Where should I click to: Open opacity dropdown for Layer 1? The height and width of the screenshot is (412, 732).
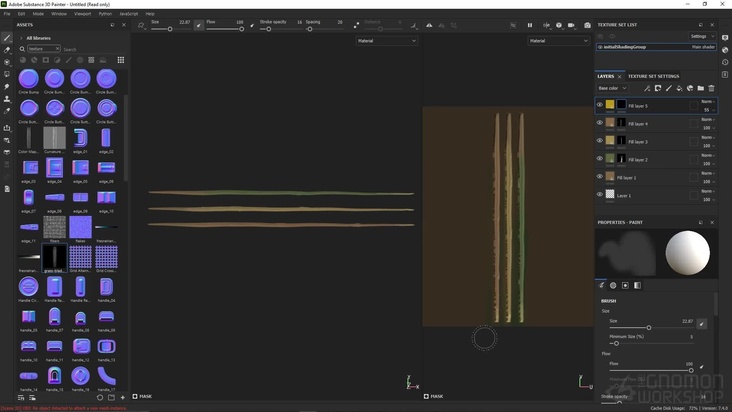click(x=708, y=200)
